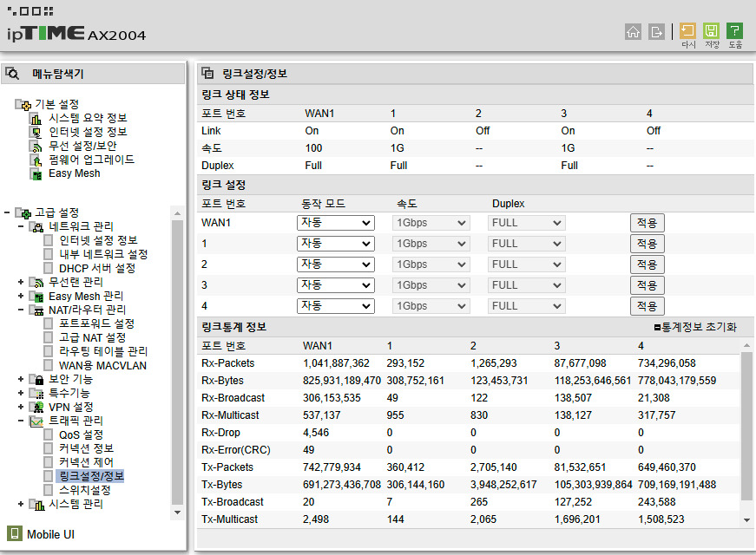Open port 4 동작 모드 dropdown
The width and height of the screenshot is (756, 555).
pyautogui.click(x=336, y=306)
